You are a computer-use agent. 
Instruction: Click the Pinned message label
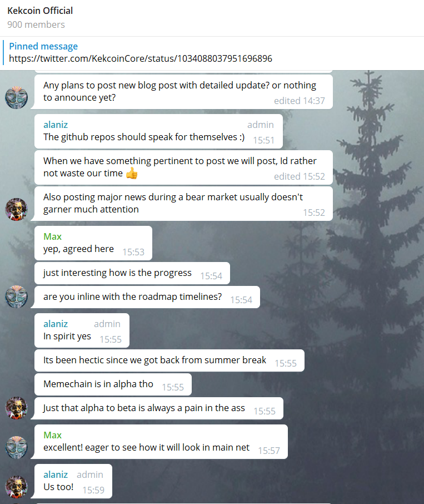click(43, 46)
